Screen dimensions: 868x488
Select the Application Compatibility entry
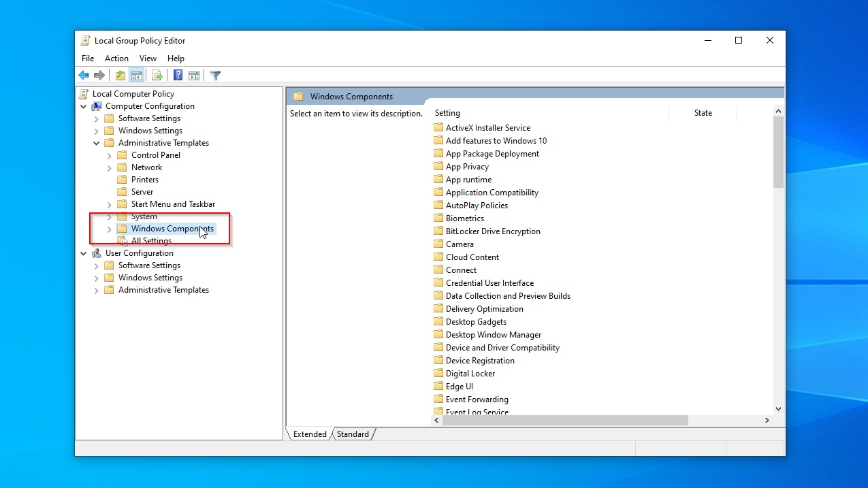[492, 192]
